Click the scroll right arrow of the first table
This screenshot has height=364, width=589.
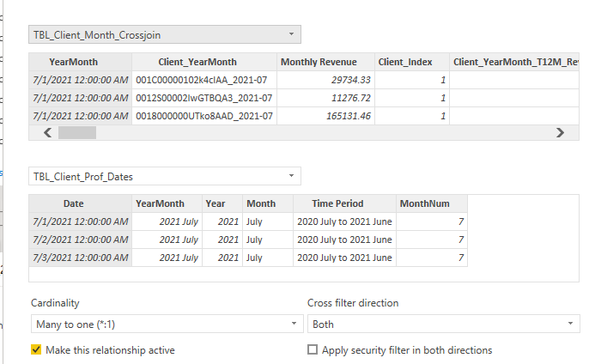tap(560, 132)
